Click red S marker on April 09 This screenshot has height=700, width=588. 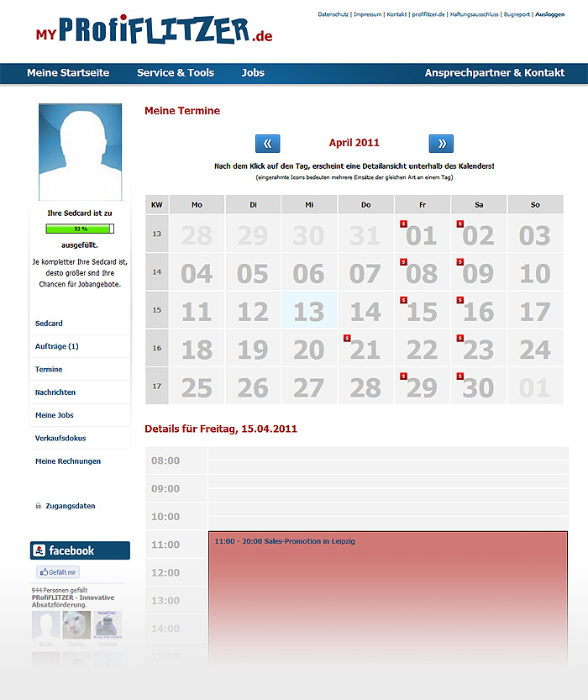tap(460, 261)
